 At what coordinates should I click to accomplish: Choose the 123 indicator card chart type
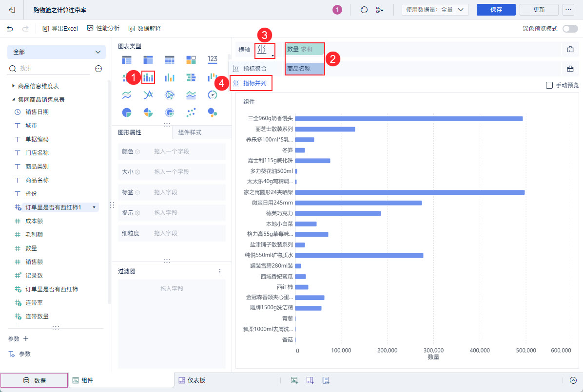(x=213, y=59)
